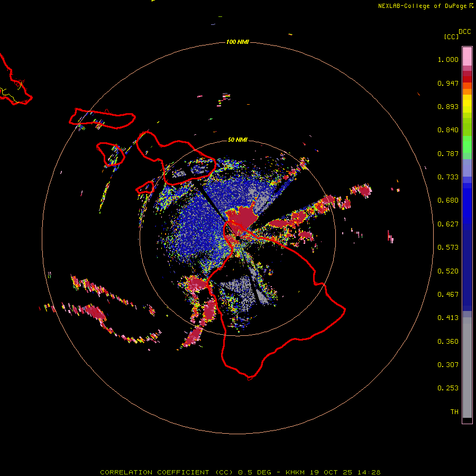Click the NEXLAB-College of DuPage label
Screen dimensions: 476x476
tap(425, 6)
